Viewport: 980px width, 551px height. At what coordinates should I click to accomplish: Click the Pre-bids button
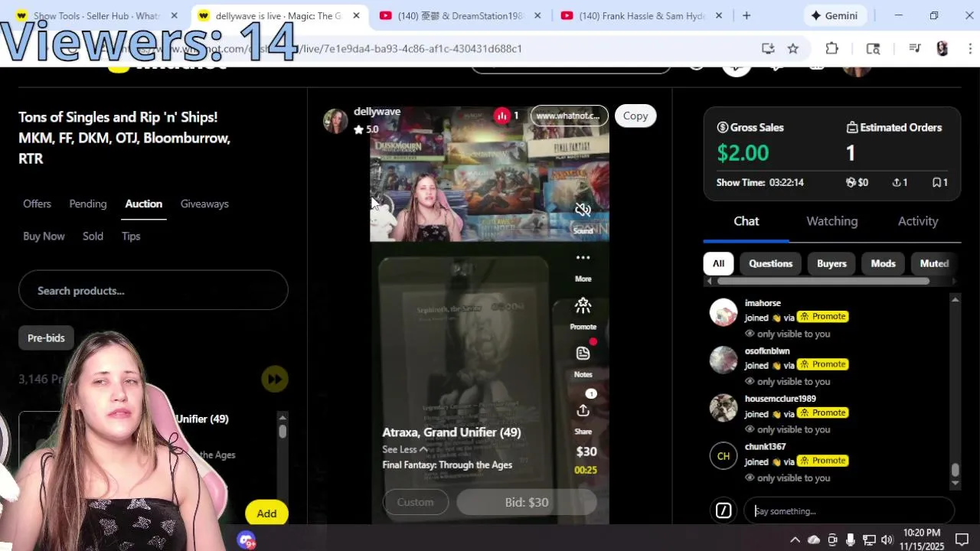point(46,337)
